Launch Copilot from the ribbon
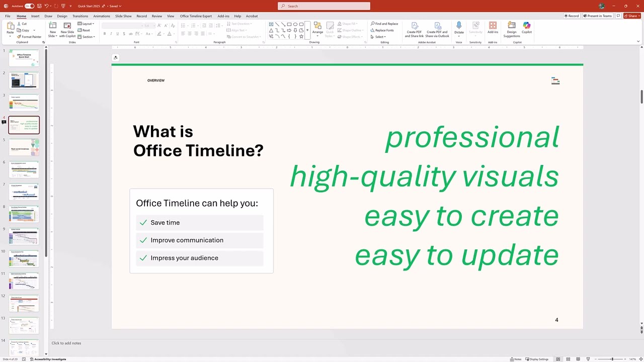 (527, 28)
